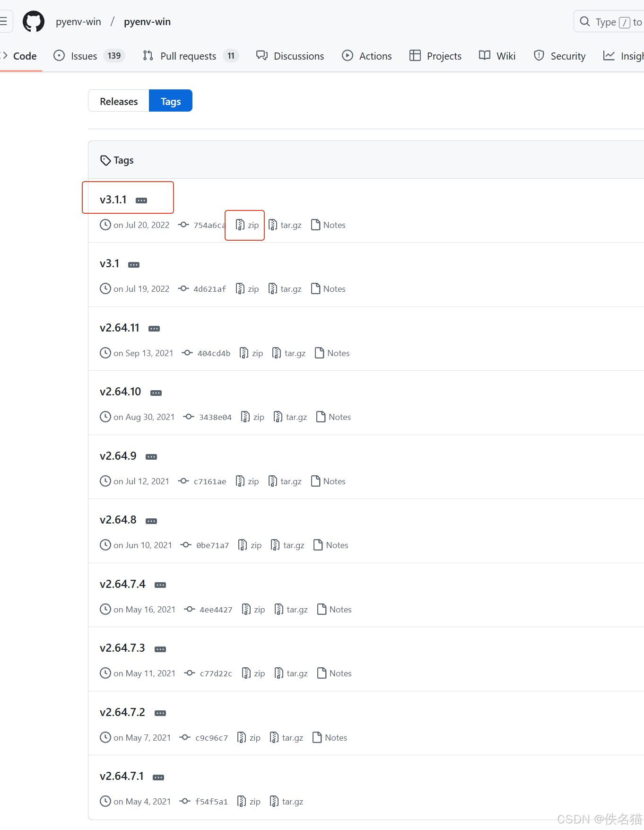The height and width of the screenshot is (830, 644).
Task: Open the v2.64.10 tag title
Action: (x=120, y=392)
